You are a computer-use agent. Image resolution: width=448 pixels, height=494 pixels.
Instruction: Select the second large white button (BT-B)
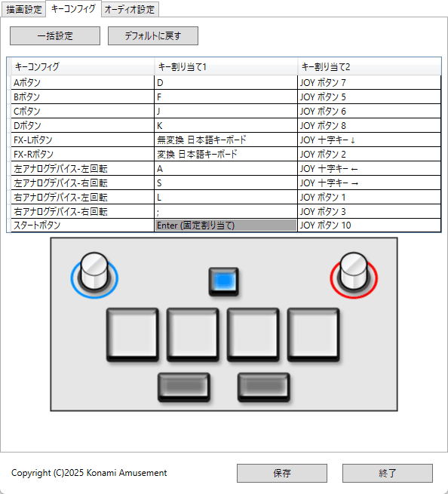coord(193,335)
